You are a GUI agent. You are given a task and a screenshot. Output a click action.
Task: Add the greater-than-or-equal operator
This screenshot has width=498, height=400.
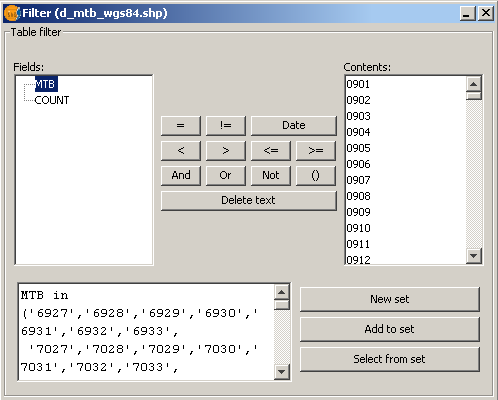point(316,151)
